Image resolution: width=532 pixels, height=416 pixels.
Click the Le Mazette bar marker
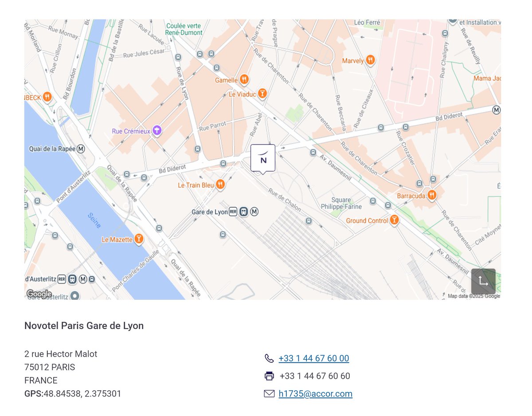click(x=139, y=239)
